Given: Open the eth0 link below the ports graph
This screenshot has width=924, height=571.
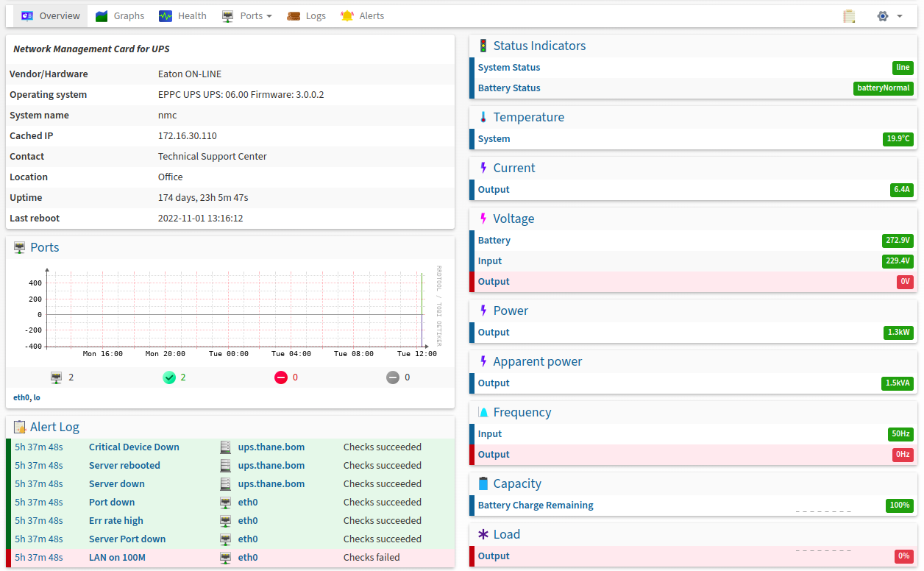Looking at the screenshot, I should pos(21,397).
